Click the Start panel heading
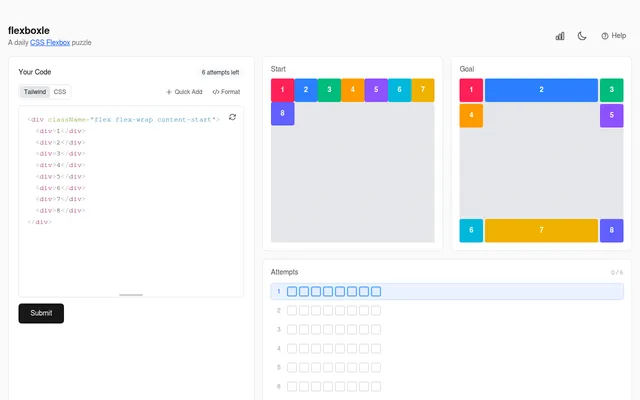Screen dimensions: 640x400 [x=278, y=69]
